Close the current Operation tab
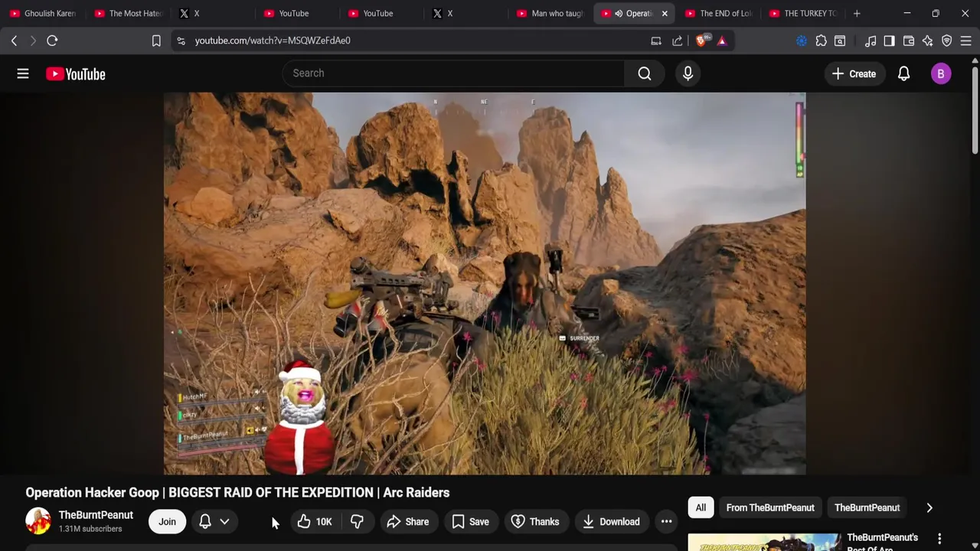The height and width of the screenshot is (551, 980). point(665,13)
